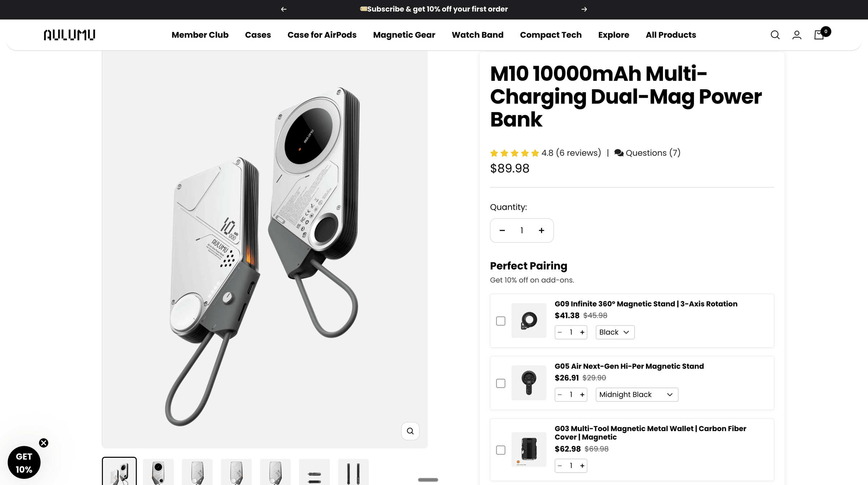Open the All Products menu item

(671, 35)
